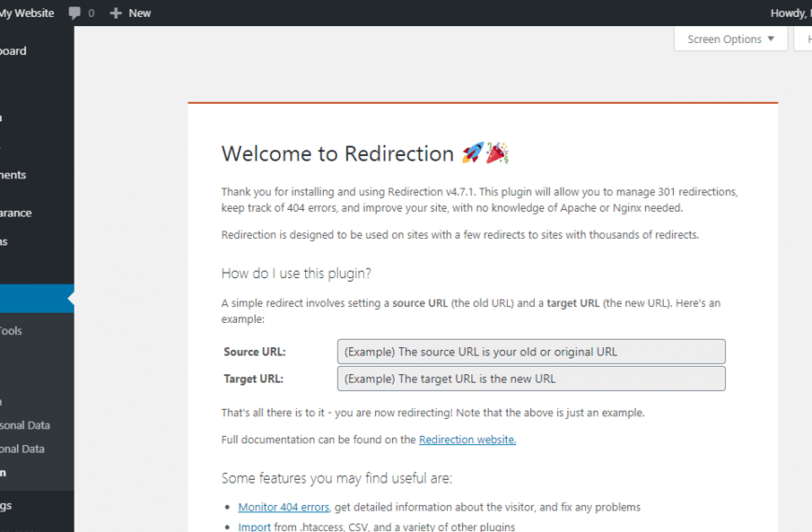Viewport: 812px width, 532px height.
Task: Follow the Import link
Action: pos(254,526)
